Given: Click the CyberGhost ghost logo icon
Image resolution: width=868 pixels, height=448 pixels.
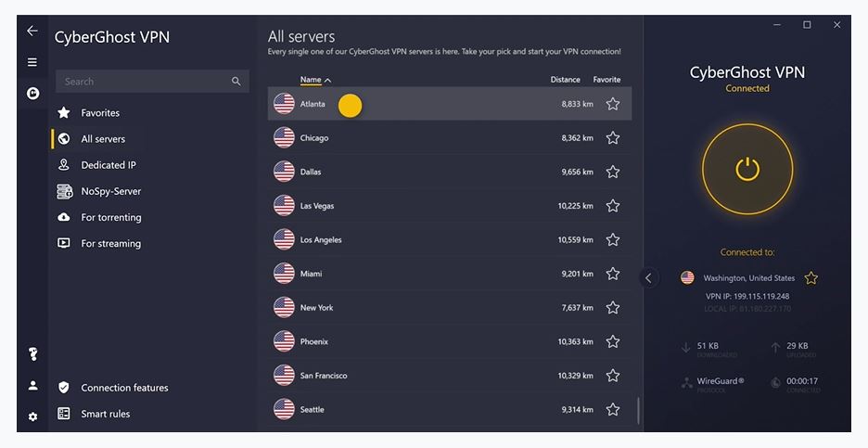Looking at the screenshot, I should [32, 93].
